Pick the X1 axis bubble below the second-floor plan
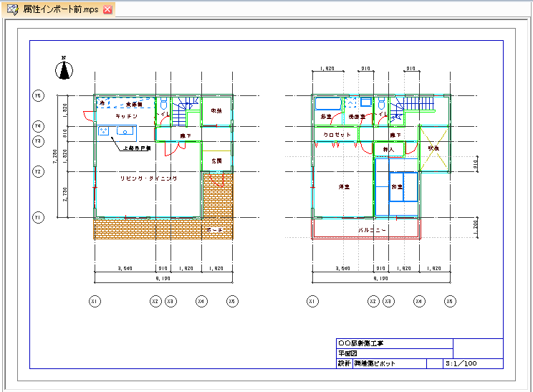Image resolution: width=533 pixels, height=392 pixels. click(x=312, y=301)
